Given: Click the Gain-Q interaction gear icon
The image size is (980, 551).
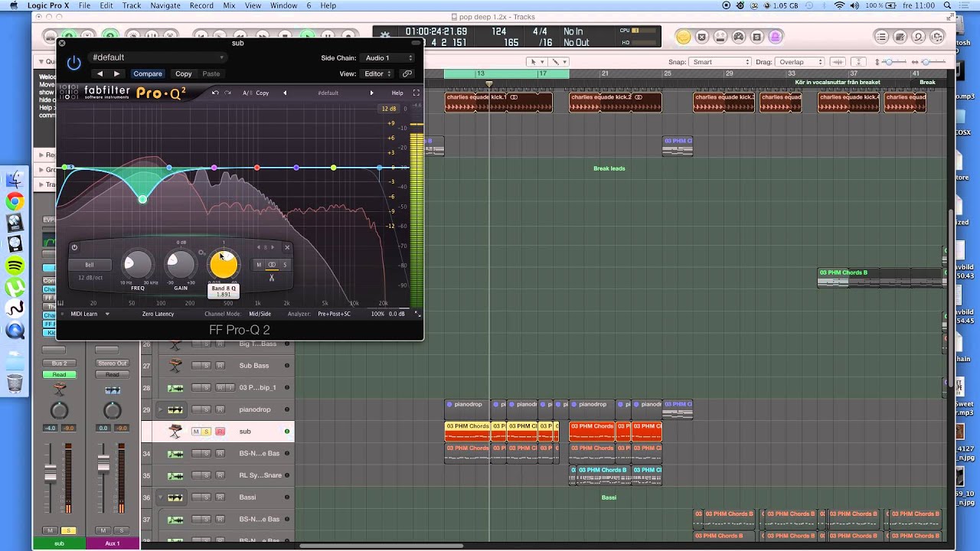Looking at the screenshot, I should coord(202,253).
